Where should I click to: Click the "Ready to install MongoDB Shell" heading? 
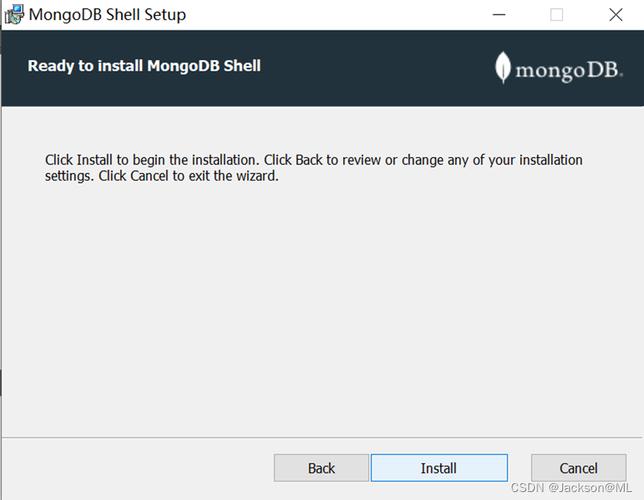[144, 66]
